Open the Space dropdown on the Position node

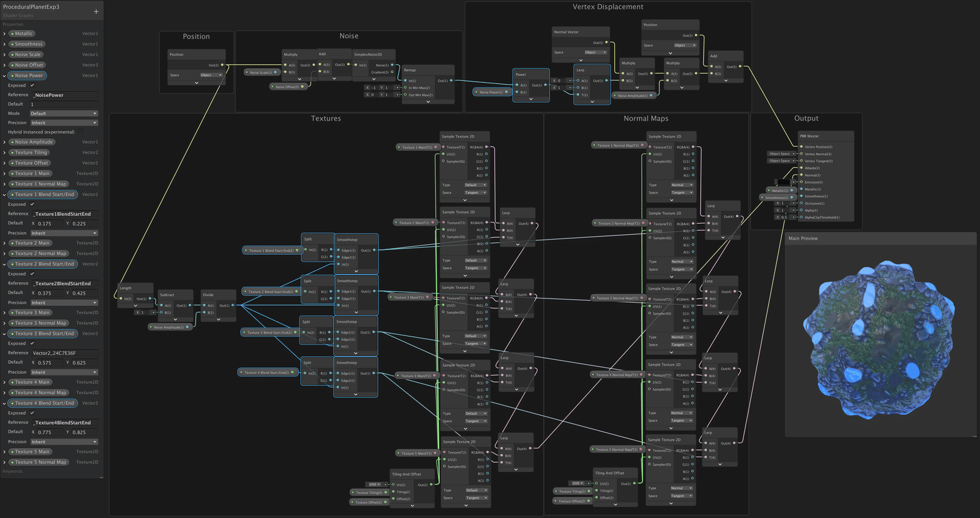point(211,75)
